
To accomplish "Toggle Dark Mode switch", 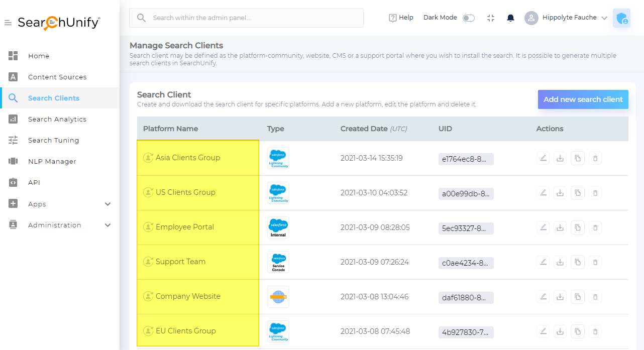I will click(x=468, y=18).
